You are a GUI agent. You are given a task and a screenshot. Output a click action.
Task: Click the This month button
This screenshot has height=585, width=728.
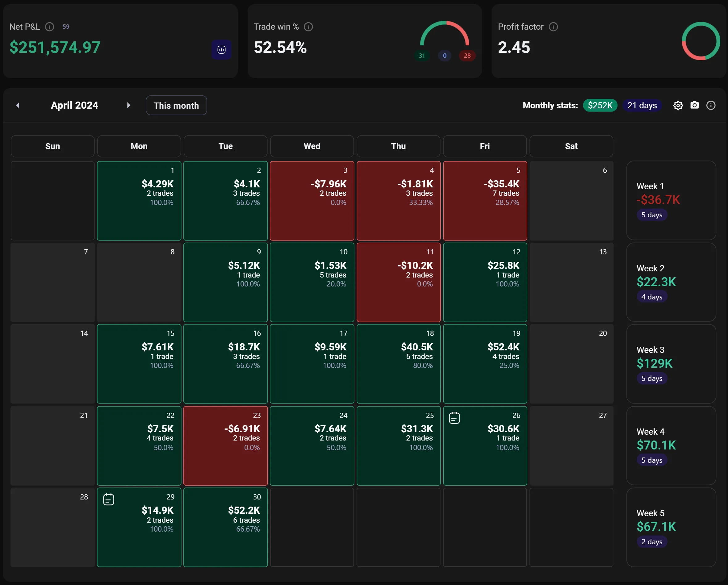click(x=176, y=106)
